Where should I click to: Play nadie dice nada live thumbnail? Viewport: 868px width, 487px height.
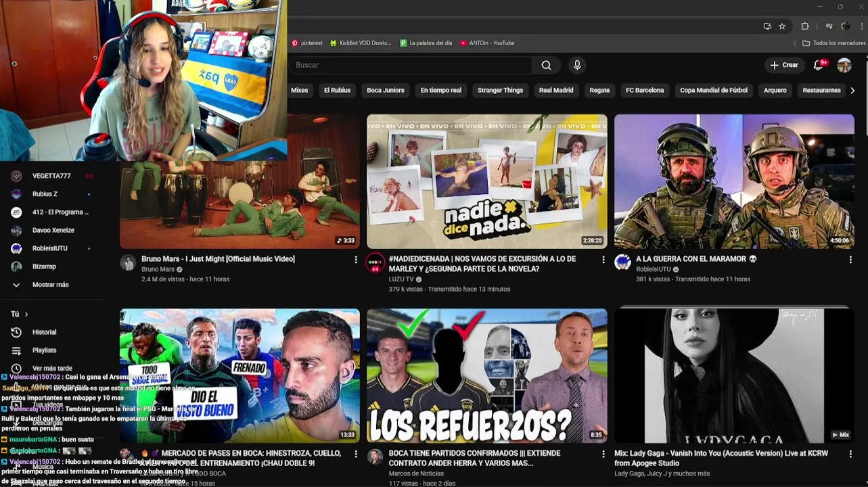[487, 181]
